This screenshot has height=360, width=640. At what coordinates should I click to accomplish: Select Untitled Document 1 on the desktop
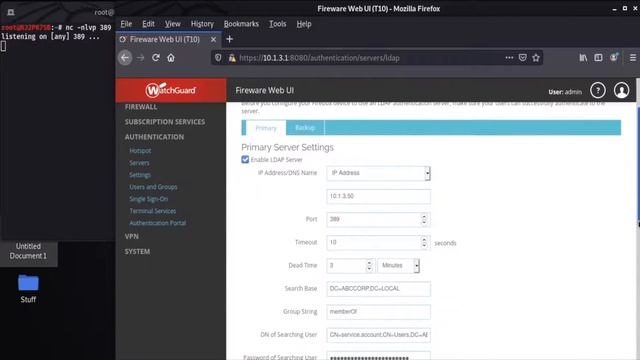(x=28, y=251)
